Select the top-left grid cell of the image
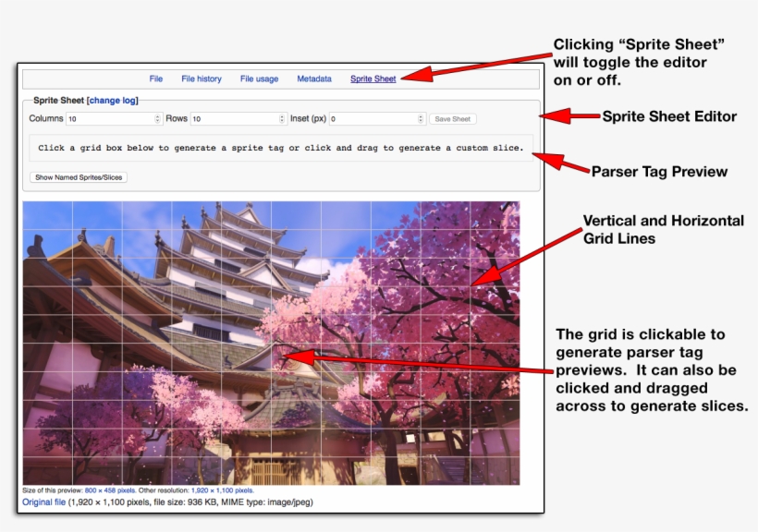 click(x=47, y=215)
